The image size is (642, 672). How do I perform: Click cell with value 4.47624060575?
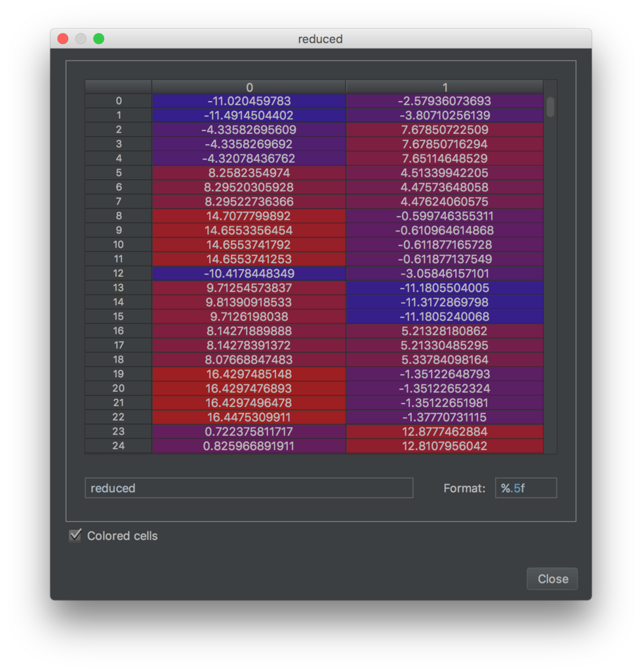click(x=445, y=201)
